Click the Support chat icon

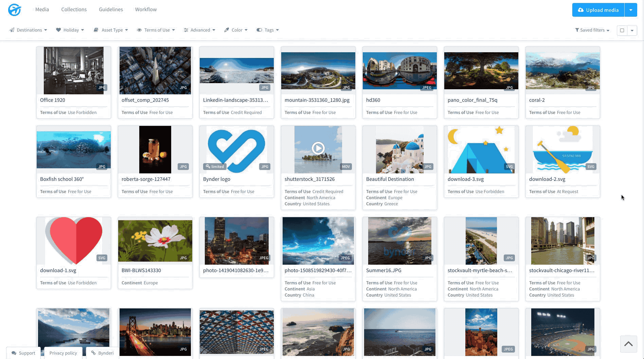[x=14, y=353]
